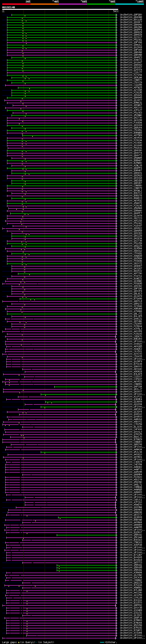This screenshot has width=146, height=644.
Task: Select hit UniRef100_A6EVK2
Action: coord(131,409)
